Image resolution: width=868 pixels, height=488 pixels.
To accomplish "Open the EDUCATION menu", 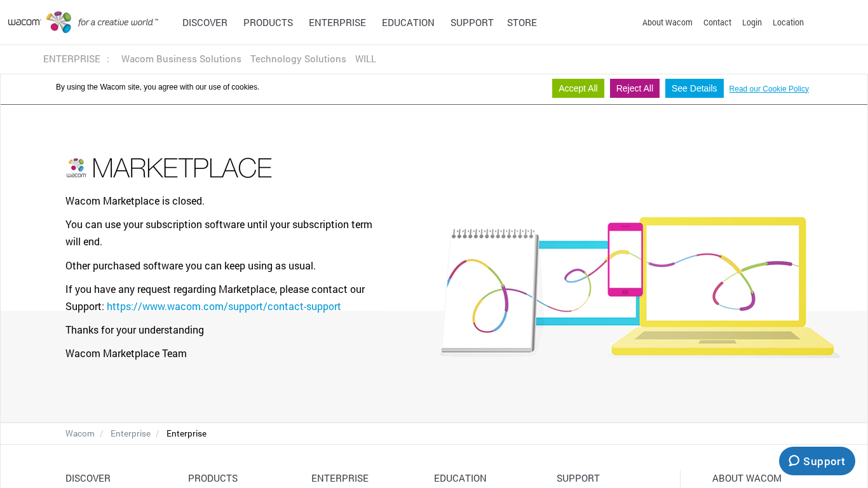I will [x=408, y=23].
